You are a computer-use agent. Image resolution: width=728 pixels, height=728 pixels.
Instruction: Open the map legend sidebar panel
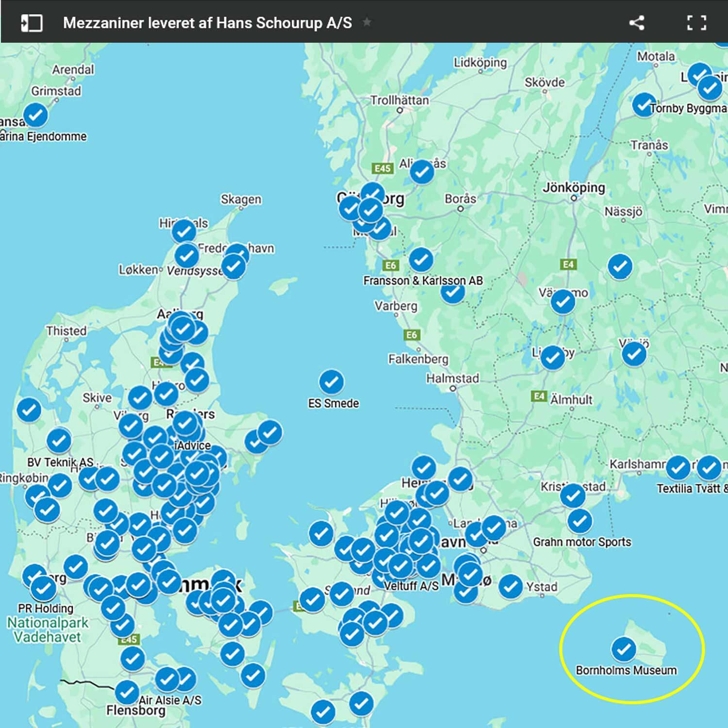(32, 23)
